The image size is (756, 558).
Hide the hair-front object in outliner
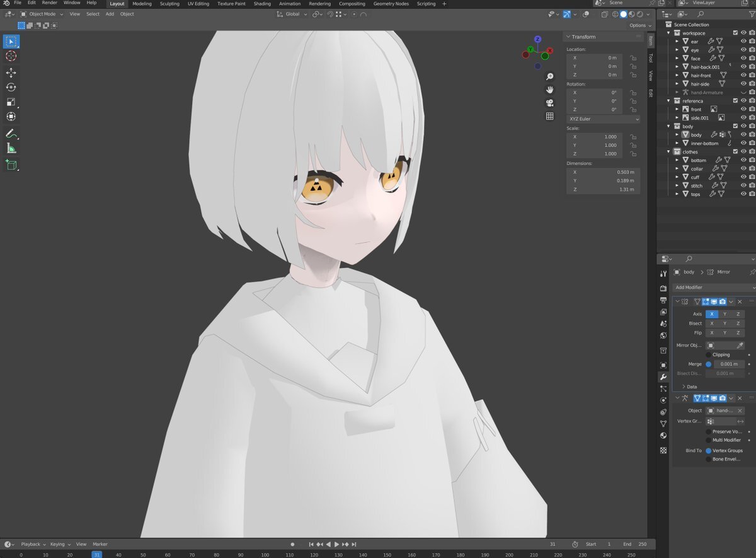point(743,75)
